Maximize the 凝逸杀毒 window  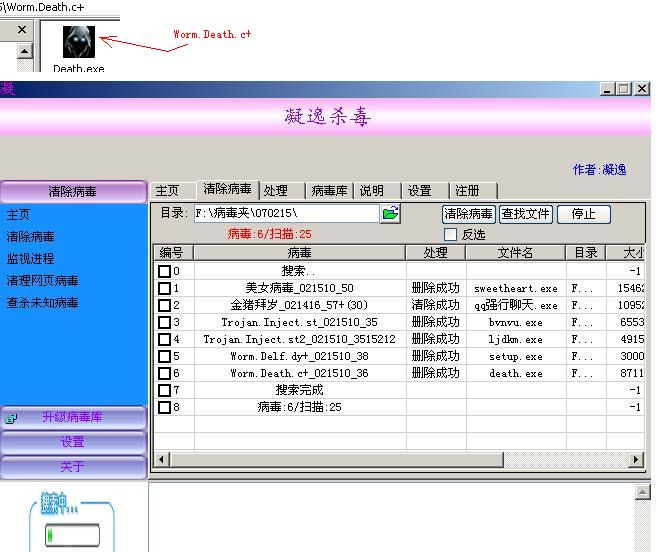point(624,89)
